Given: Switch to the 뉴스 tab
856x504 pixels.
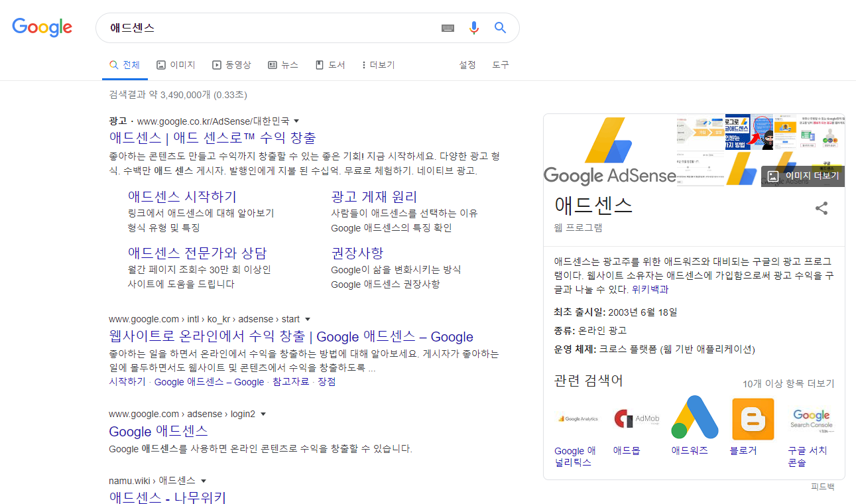Looking at the screenshot, I should (283, 65).
